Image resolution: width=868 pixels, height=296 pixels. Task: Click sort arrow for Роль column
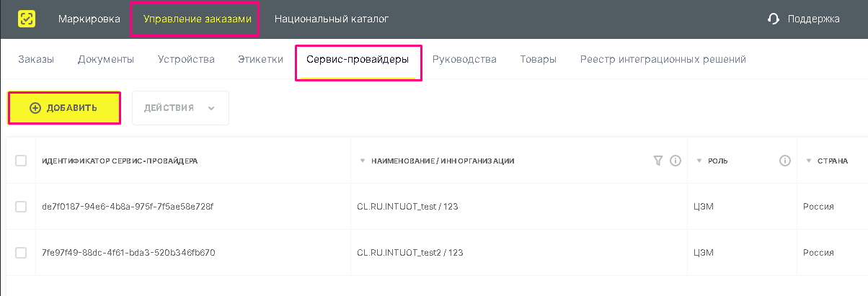(699, 161)
